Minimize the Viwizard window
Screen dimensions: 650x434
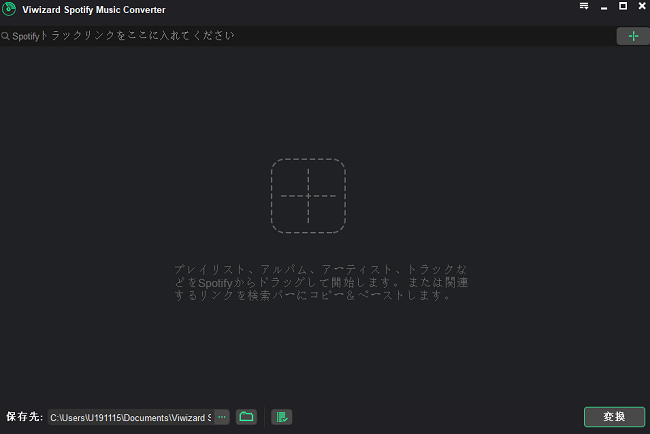604,7
